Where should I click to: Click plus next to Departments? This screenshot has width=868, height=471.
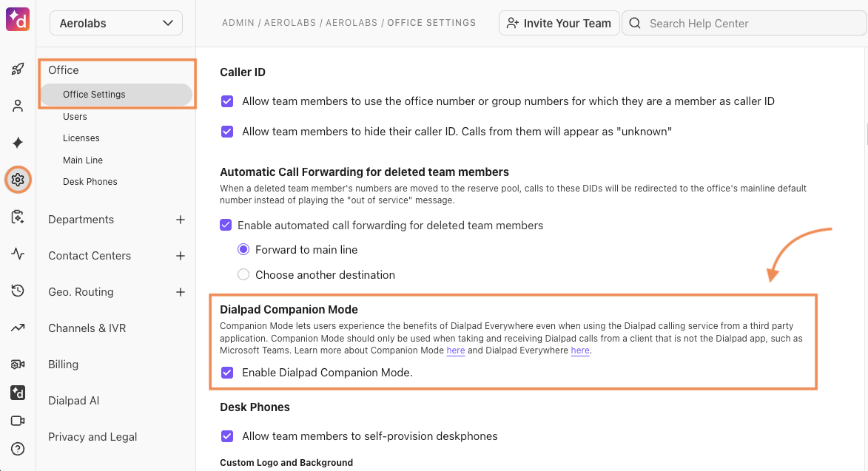tap(180, 220)
